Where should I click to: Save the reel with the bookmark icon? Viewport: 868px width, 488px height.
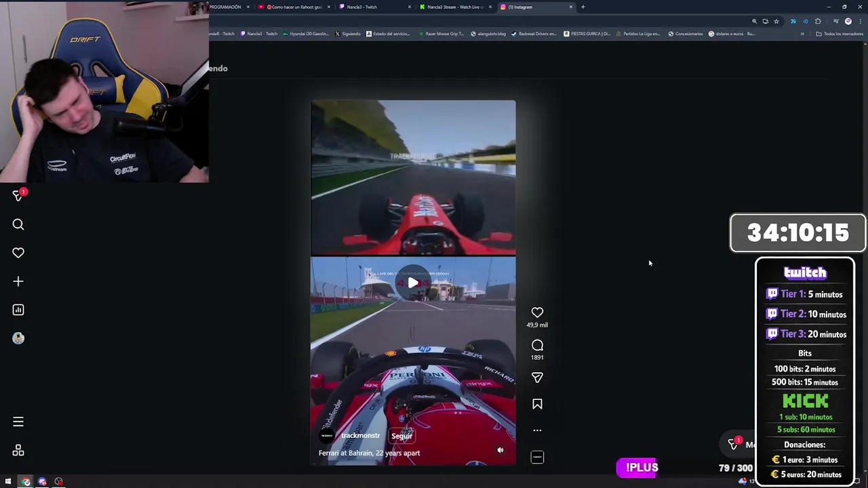point(537,404)
